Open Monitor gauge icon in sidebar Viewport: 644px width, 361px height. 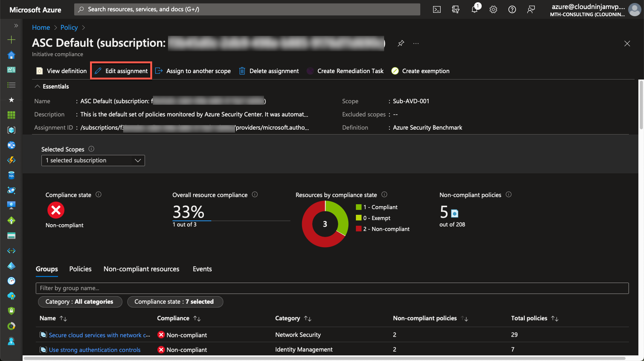point(11,281)
